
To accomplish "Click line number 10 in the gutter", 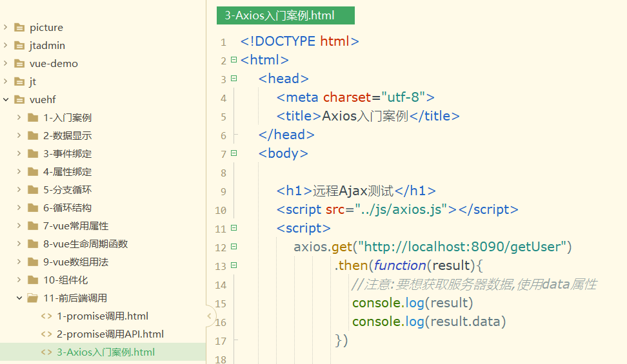I will pos(221,210).
